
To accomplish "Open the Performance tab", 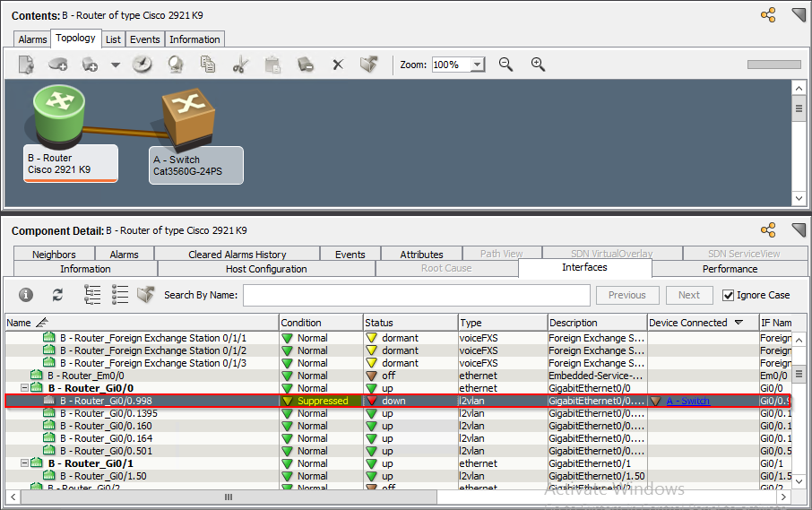I will pyautogui.click(x=730, y=269).
